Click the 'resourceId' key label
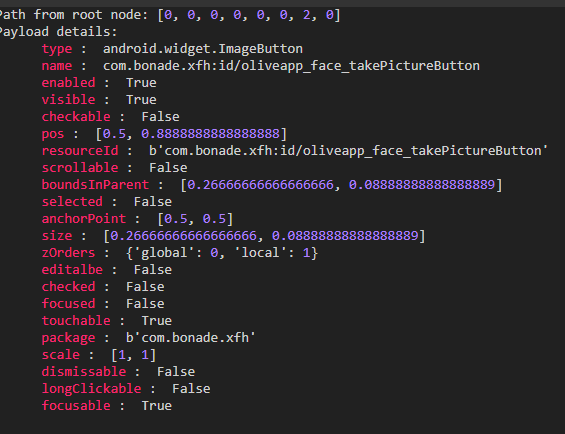 coord(80,151)
